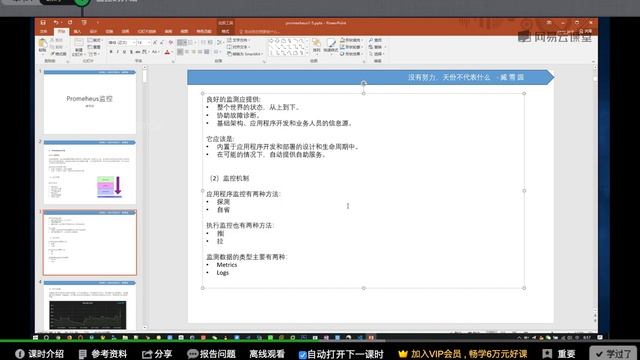Toggle strikethrough formatting
This screenshot has width=640, height=360.
tap(138, 52)
